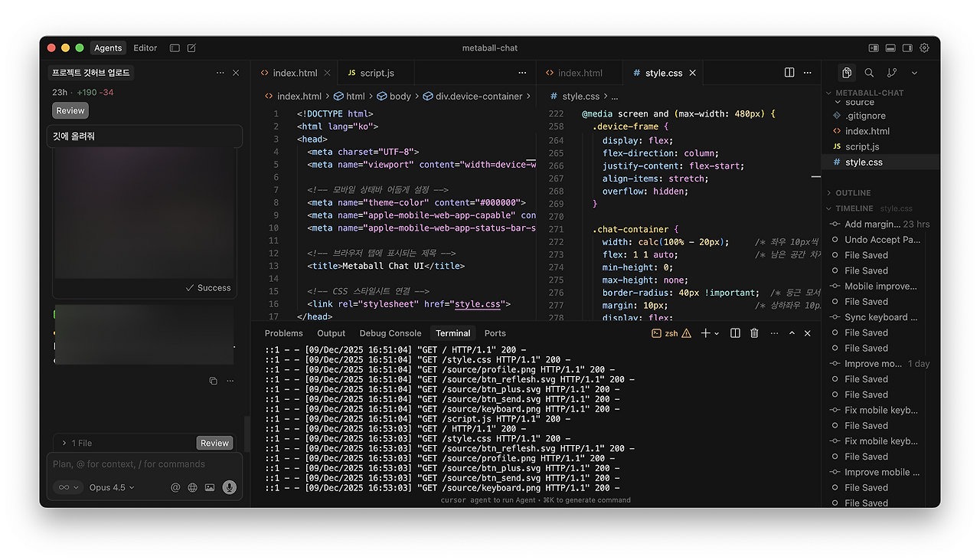Viewport: 980px width, 560px height.
Task: Select the index.html tab in the right editor
Action: [580, 73]
